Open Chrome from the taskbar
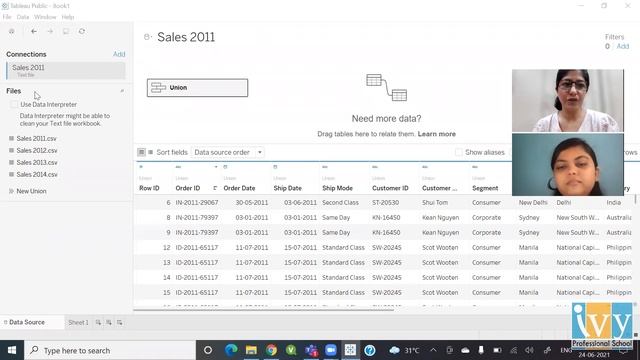The width and height of the screenshot is (640, 360). [271, 350]
